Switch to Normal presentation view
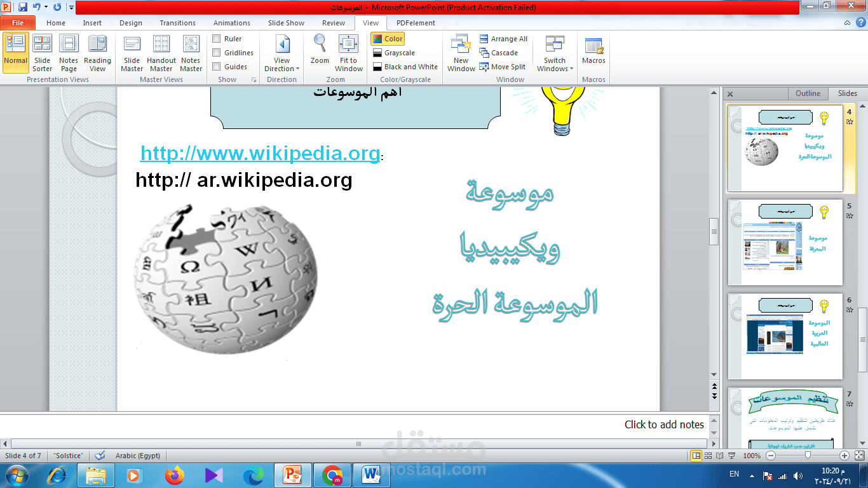 point(15,53)
